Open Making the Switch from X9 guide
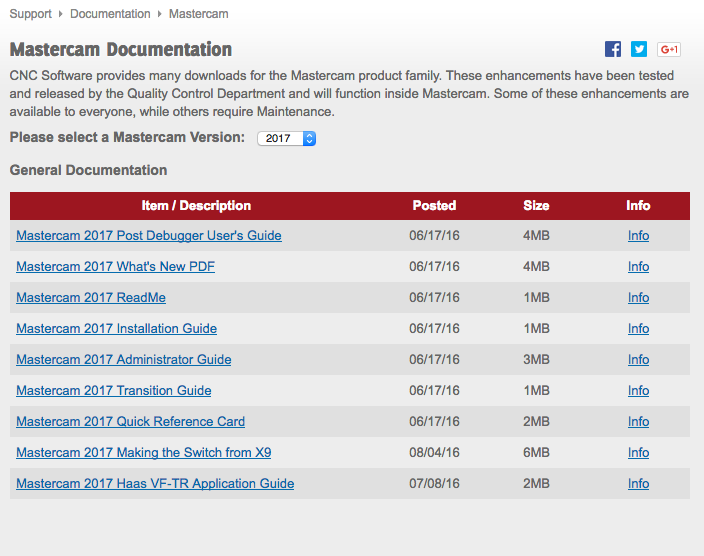The width and height of the screenshot is (704, 556). tap(143, 453)
